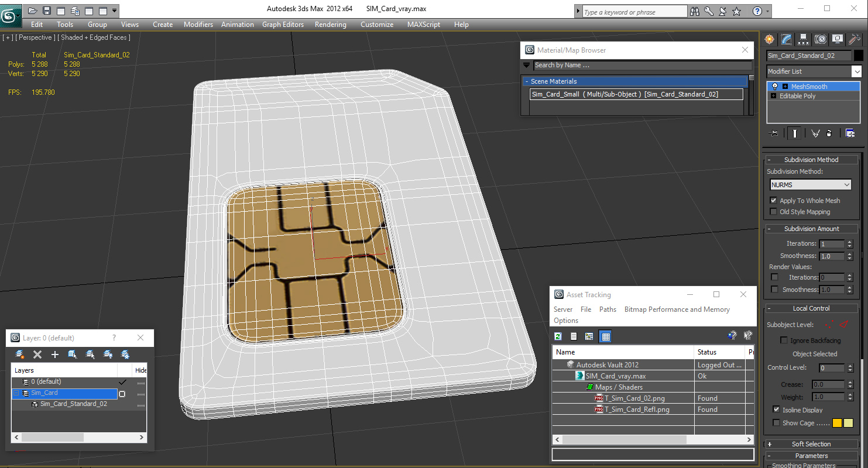Click the Search by Name field

coord(642,66)
